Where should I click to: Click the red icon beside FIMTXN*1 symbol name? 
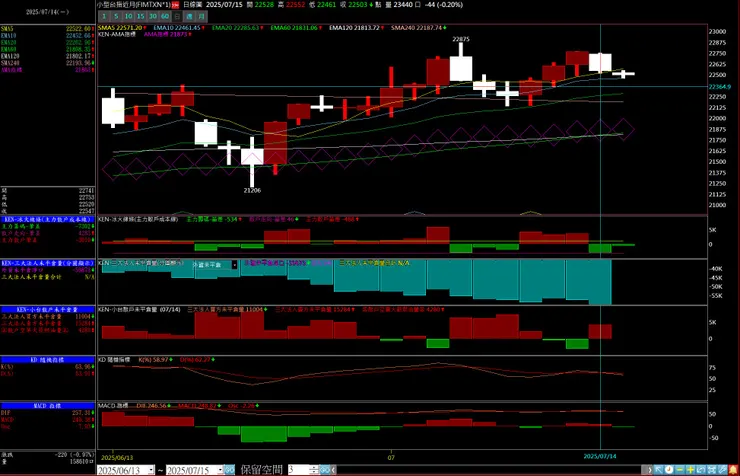[175, 5]
